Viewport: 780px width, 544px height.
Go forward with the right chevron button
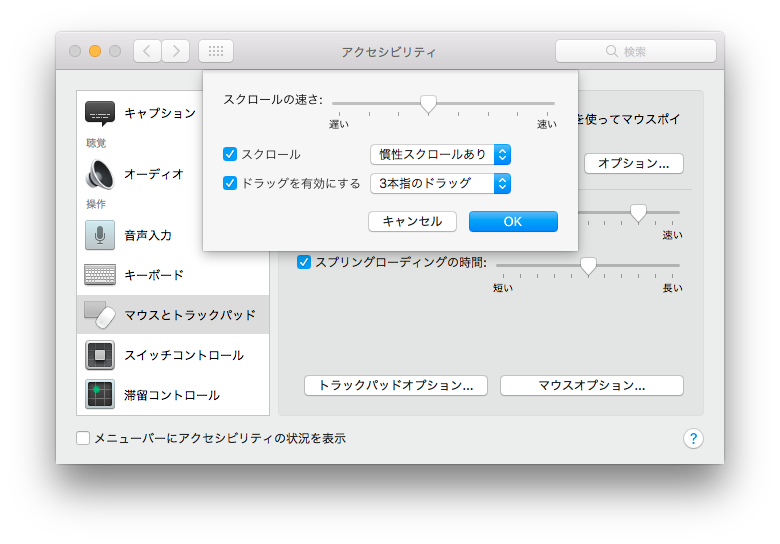176,51
